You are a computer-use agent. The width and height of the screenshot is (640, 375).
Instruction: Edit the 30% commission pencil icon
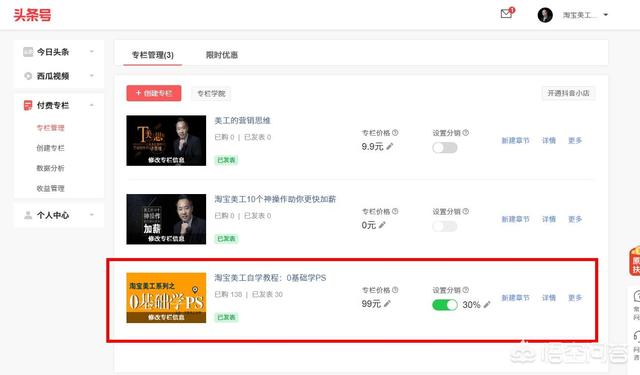coord(487,304)
